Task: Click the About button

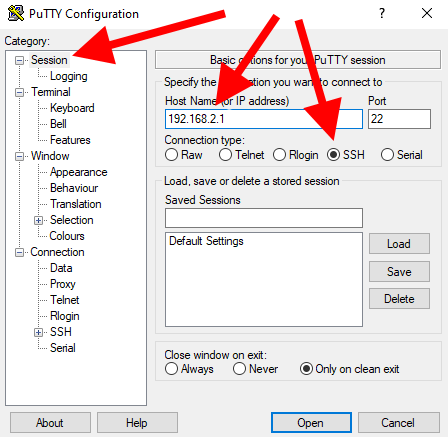Action: (50, 423)
